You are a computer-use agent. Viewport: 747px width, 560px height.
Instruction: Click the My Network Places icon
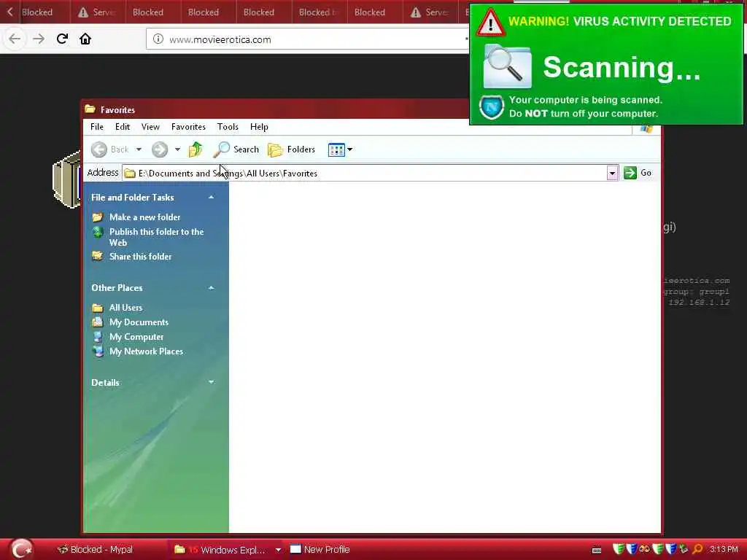point(98,351)
